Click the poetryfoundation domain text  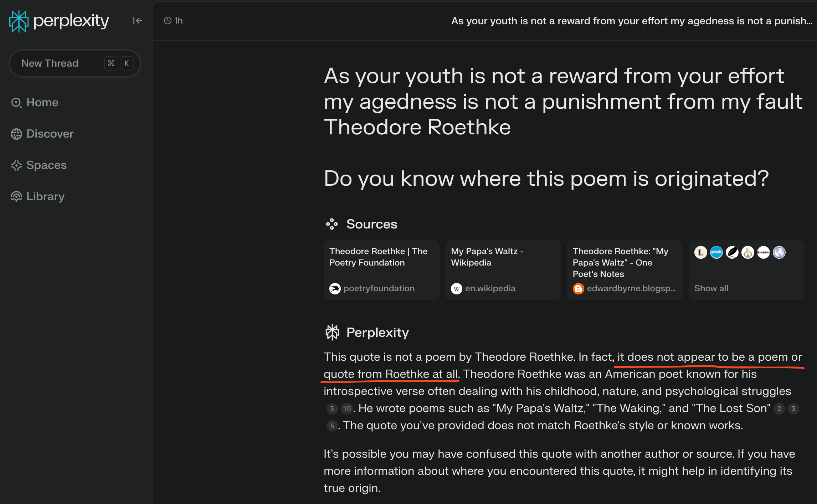[379, 288]
